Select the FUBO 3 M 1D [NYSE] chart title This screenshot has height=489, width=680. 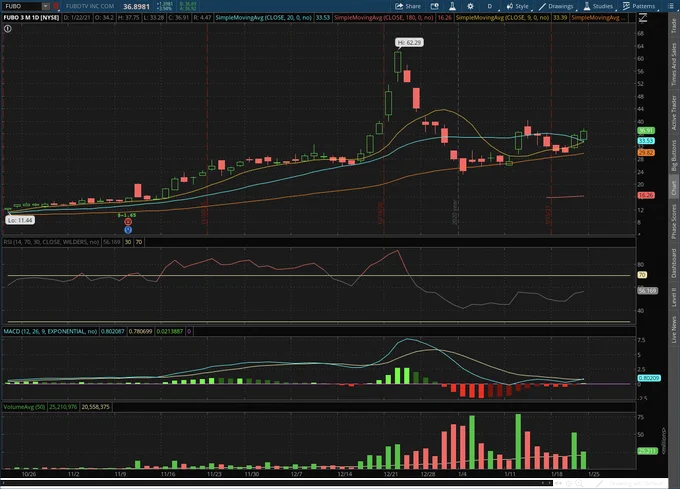click(31, 18)
